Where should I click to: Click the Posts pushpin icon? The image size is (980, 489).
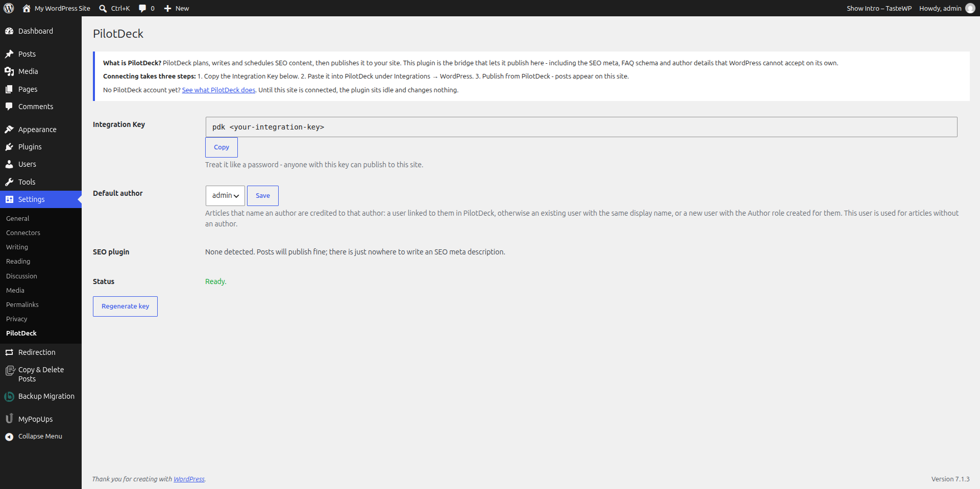point(9,54)
